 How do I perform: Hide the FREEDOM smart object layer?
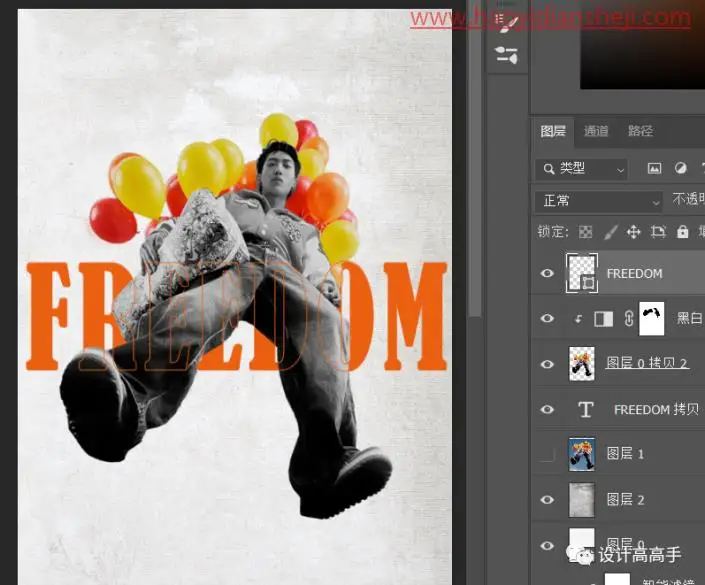pos(547,273)
